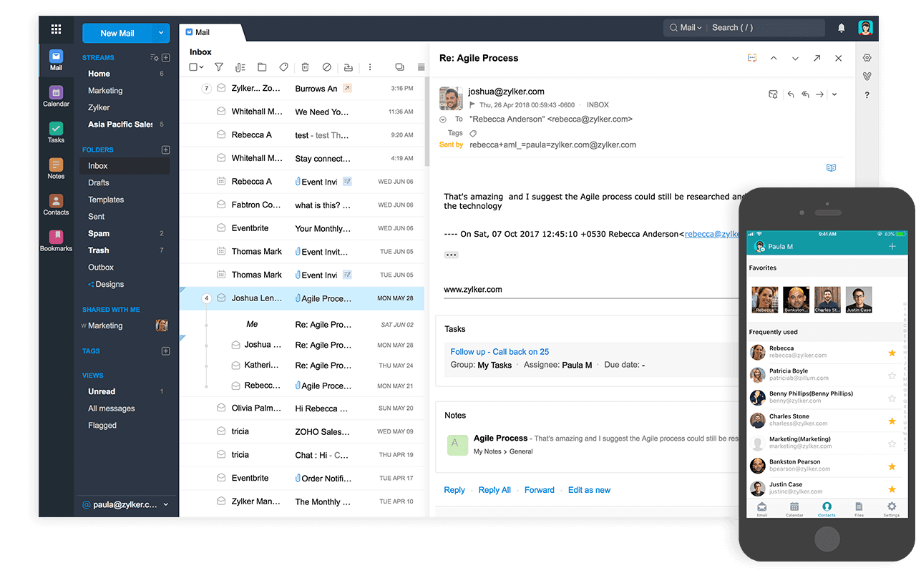Expand more actions dropdown in email header
916x588 pixels.
(834, 94)
